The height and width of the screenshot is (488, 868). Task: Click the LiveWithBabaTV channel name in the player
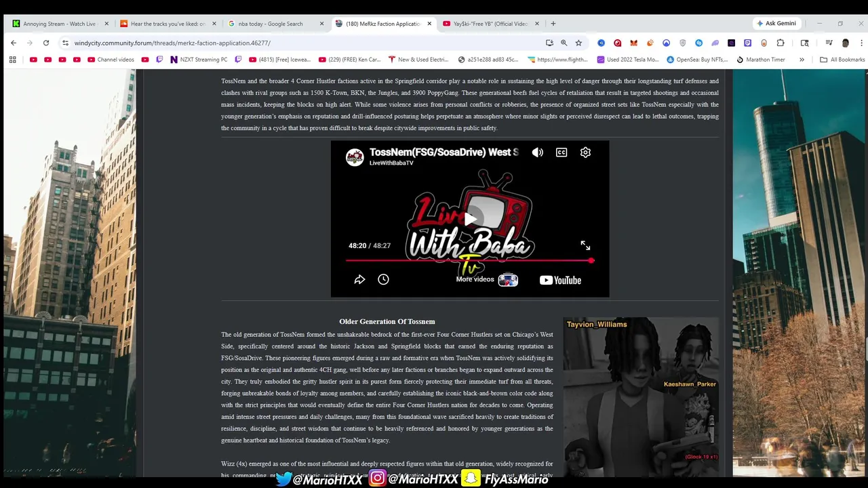point(391,163)
